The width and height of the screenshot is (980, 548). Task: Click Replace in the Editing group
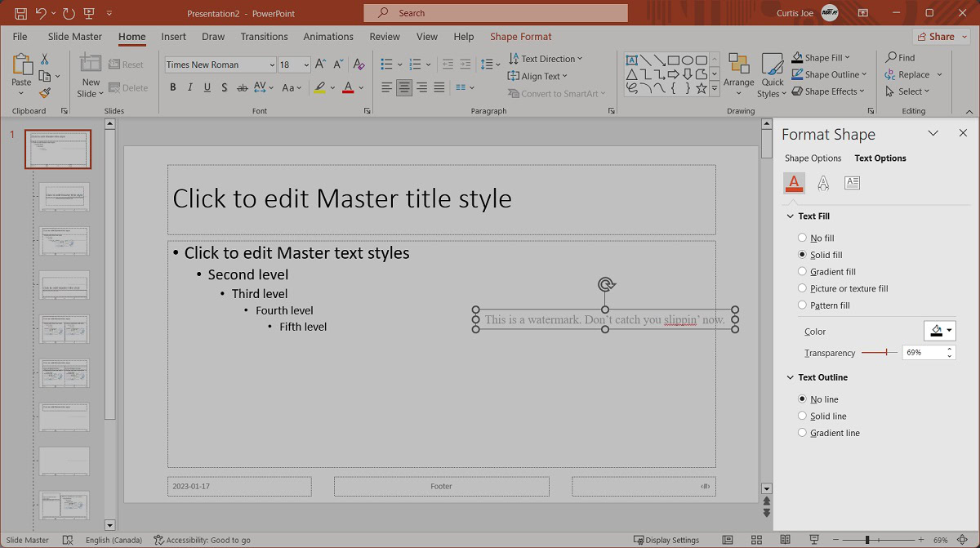click(913, 74)
